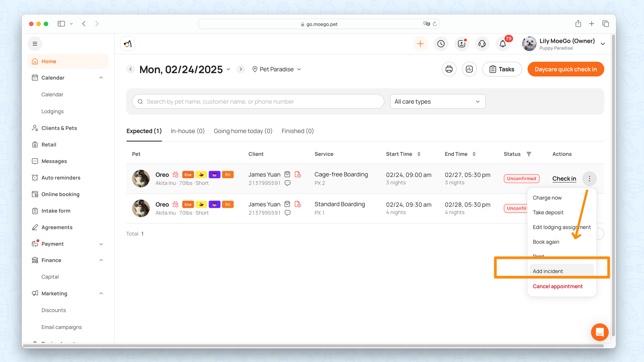Switch to the In-house (0) tab

coord(187,131)
